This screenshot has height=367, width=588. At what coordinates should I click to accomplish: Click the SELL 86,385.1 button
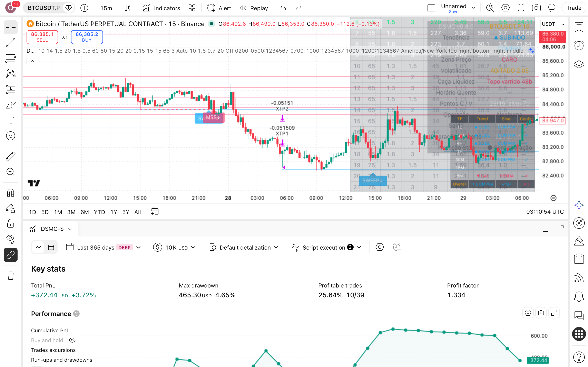[42, 37]
